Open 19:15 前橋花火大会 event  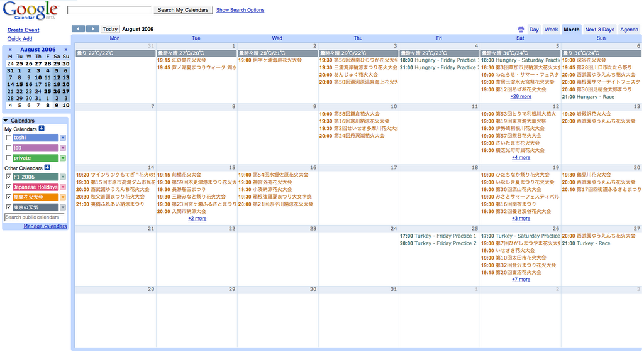[179, 175]
